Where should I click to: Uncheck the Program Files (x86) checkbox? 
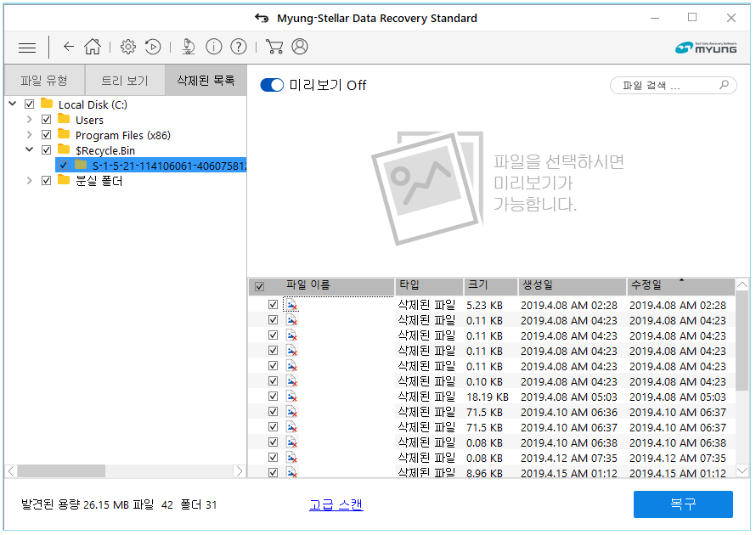46,134
